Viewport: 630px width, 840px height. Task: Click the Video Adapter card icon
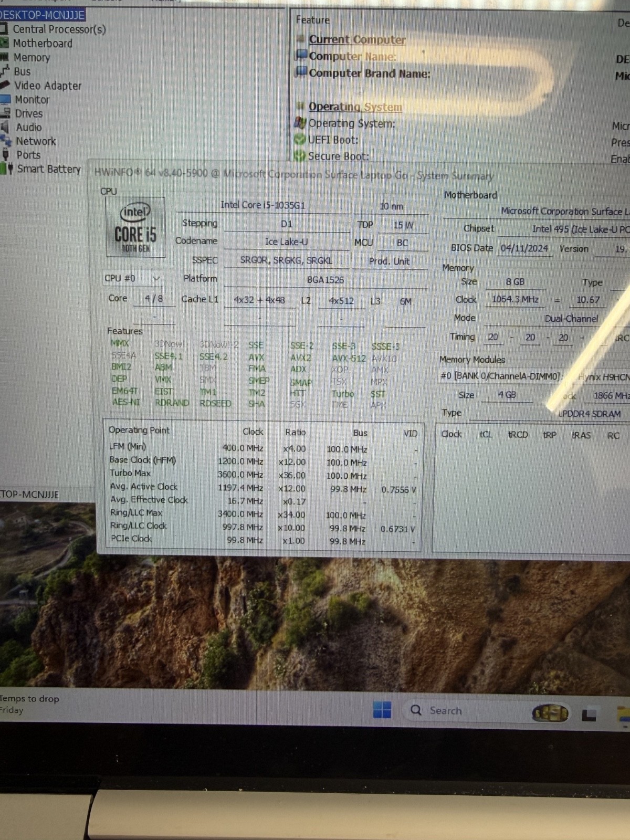tap(5, 85)
